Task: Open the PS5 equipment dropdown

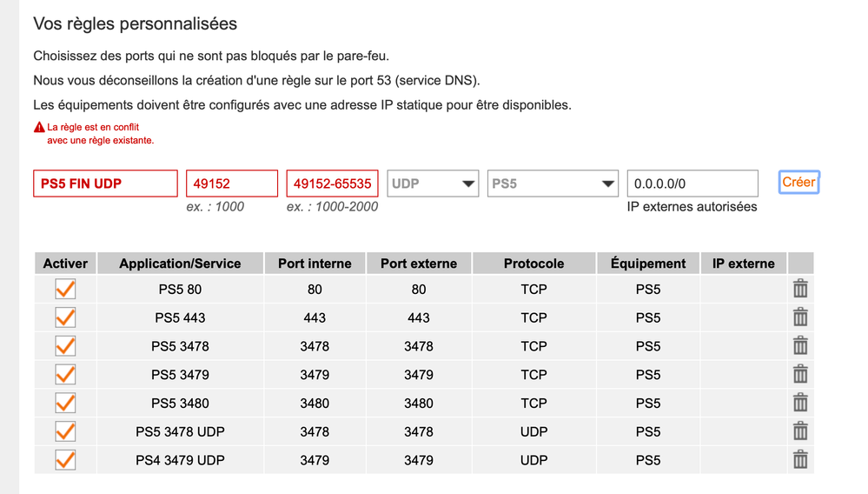Action: (553, 184)
